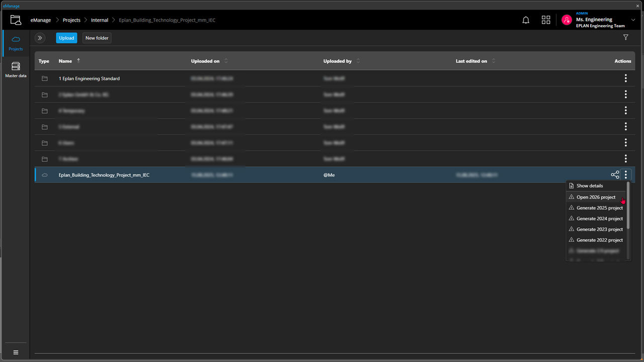Click the Upload button
This screenshot has width=644, height=362.
click(66, 38)
